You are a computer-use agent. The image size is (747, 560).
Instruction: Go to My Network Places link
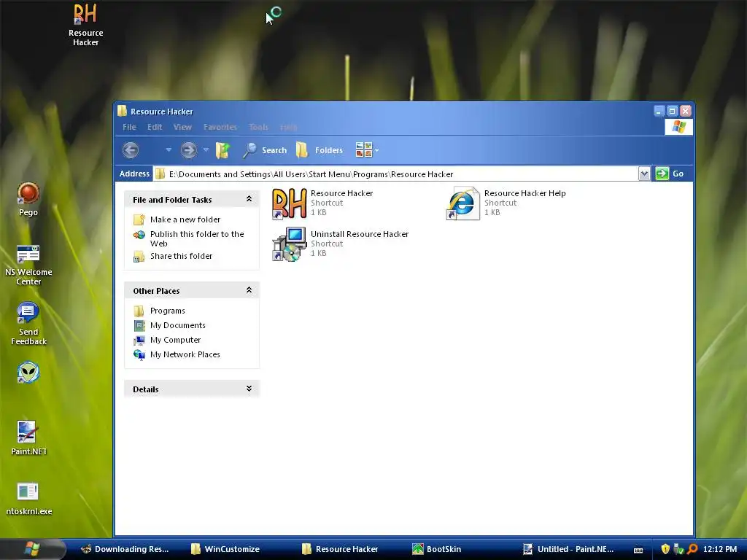coord(185,355)
